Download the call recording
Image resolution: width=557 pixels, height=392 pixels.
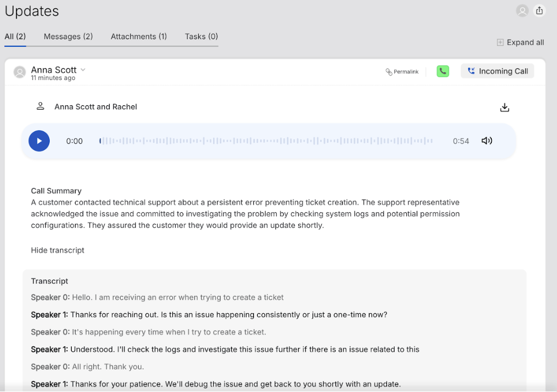click(505, 107)
